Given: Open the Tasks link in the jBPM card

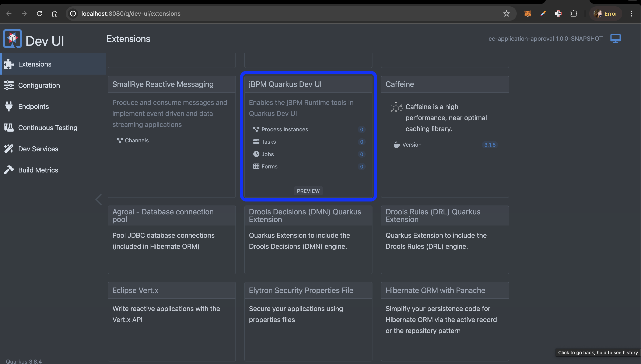Looking at the screenshot, I should (269, 142).
